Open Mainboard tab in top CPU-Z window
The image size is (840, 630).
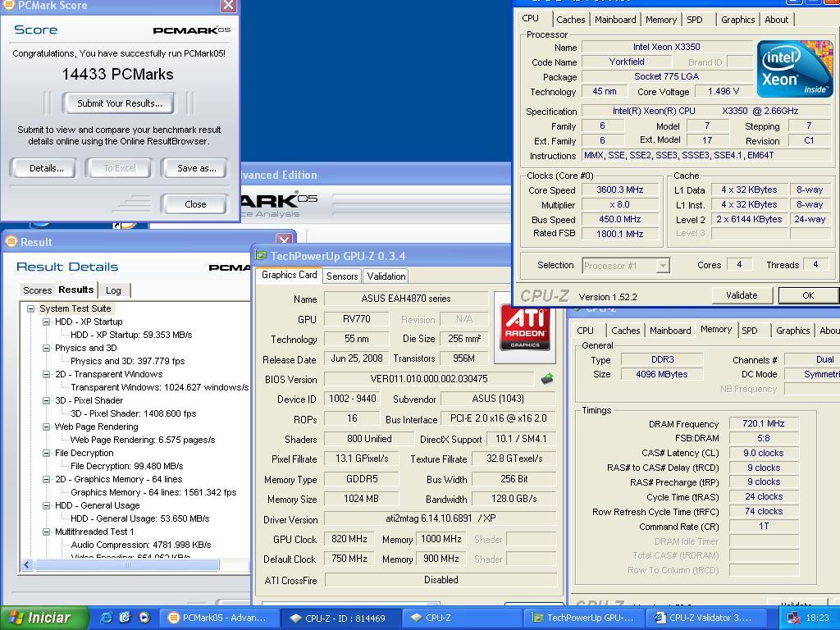pyautogui.click(x=615, y=20)
